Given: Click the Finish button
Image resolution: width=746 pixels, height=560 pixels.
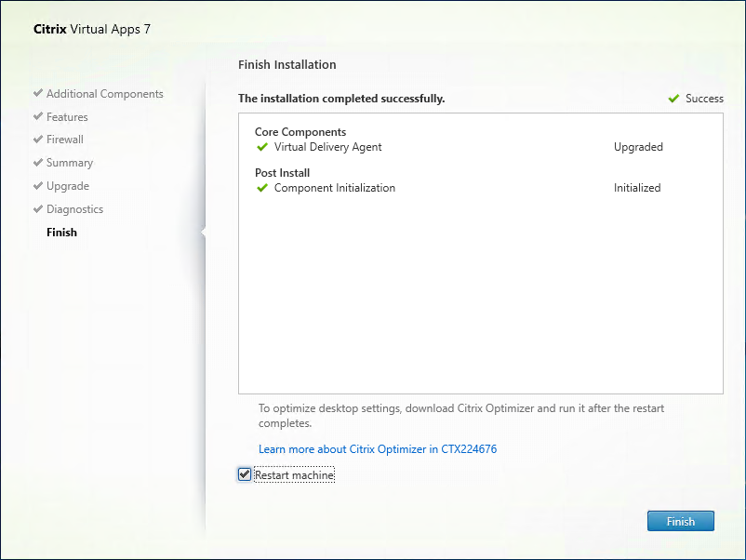Looking at the screenshot, I should (x=680, y=521).
